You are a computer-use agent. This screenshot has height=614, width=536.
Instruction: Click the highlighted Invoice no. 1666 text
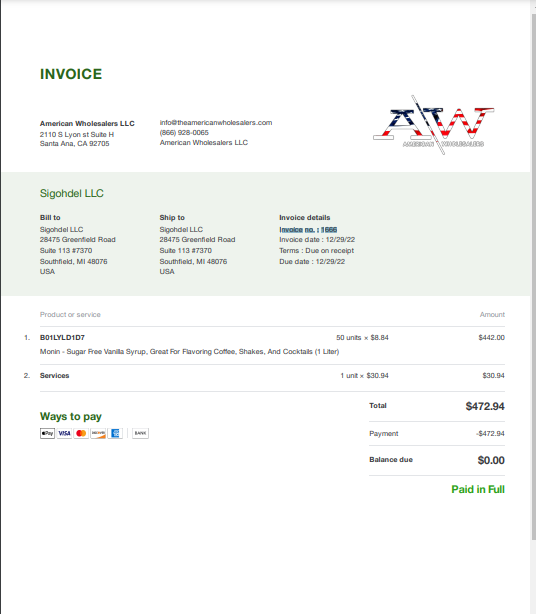point(308,229)
